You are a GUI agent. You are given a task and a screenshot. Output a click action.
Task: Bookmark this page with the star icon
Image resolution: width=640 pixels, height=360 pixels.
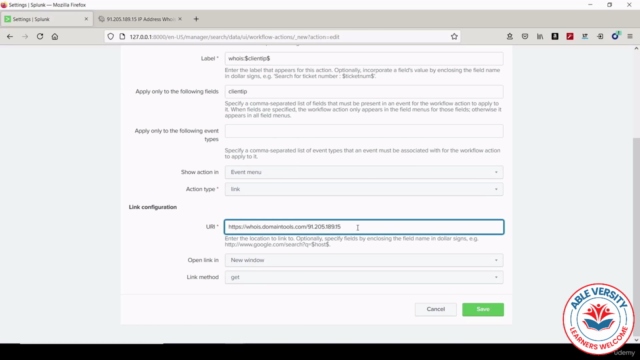pyautogui.click(x=454, y=37)
